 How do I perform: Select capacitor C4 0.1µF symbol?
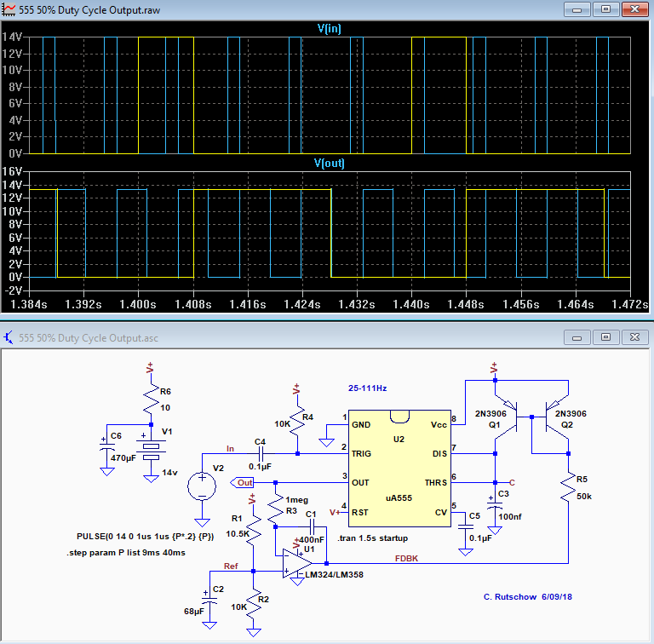tap(261, 453)
